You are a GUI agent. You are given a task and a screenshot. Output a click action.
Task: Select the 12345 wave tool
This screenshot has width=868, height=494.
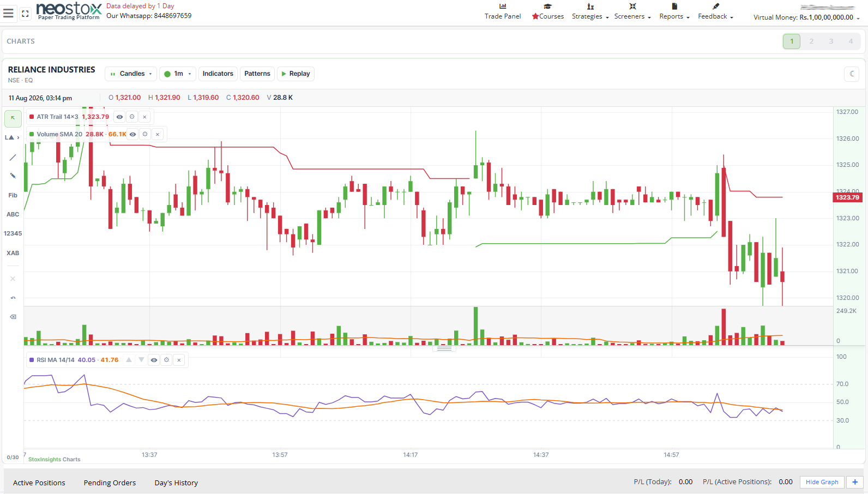pyautogui.click(x=13, y=233)
